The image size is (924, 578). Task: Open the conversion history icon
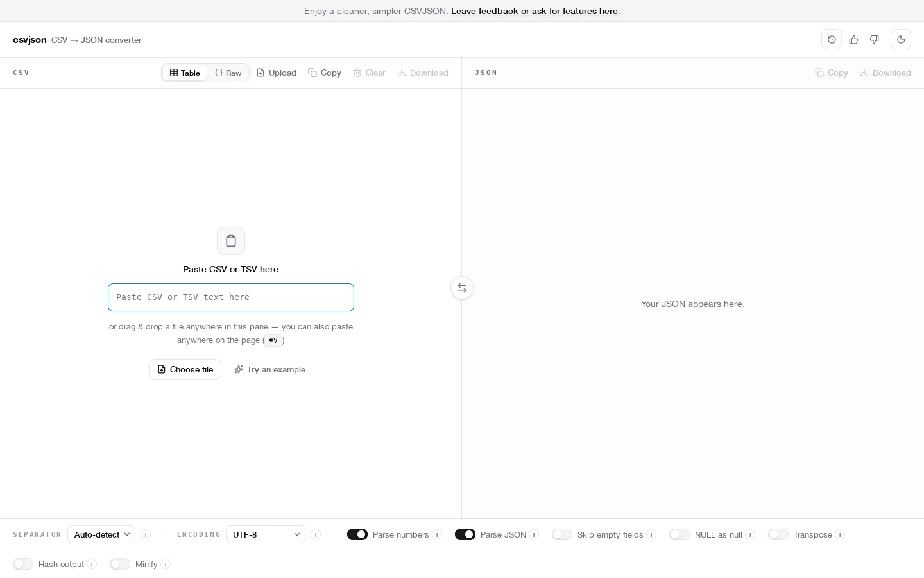(832, 39)
